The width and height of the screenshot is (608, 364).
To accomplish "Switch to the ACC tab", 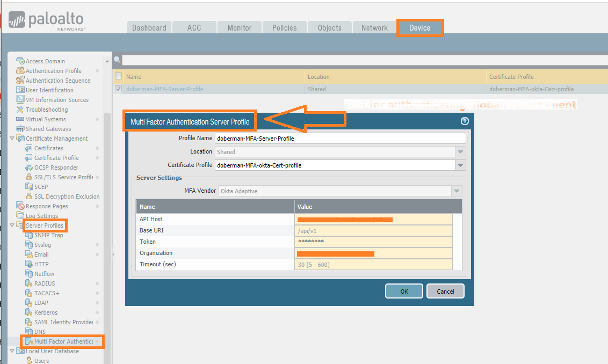I will [194, 27].
